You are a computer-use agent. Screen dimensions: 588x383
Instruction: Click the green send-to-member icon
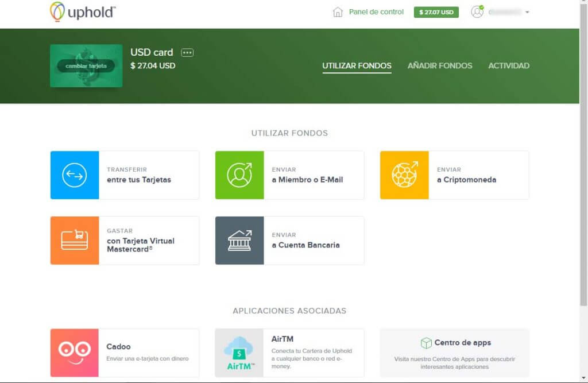239,175
